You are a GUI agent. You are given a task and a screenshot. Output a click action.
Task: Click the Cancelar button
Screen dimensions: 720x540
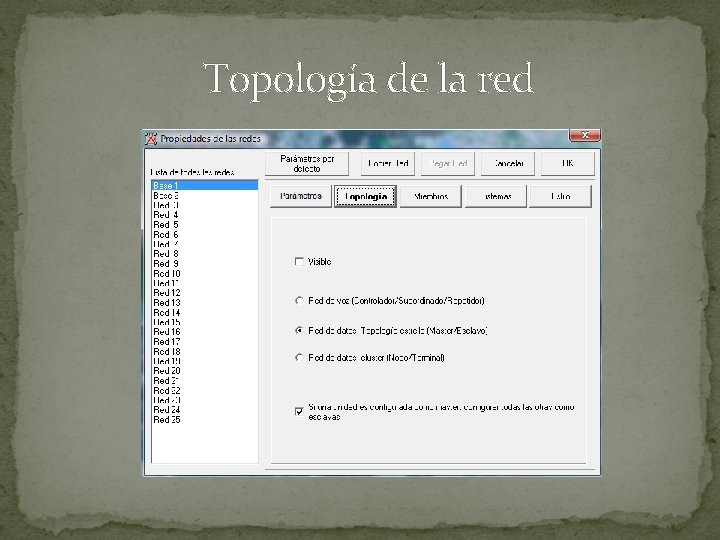pos(508,163)
